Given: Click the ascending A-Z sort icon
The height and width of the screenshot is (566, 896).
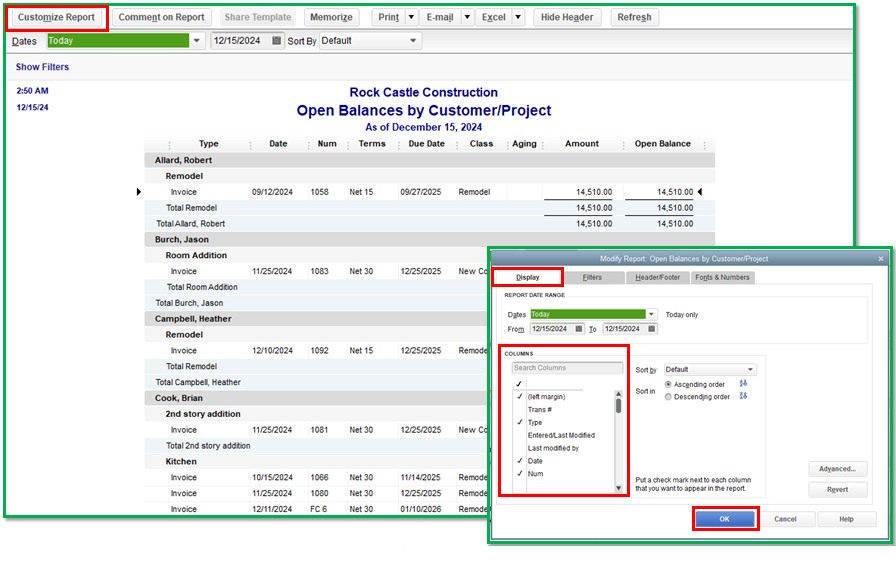Looking at the screenshot, I should pos(743,384).
